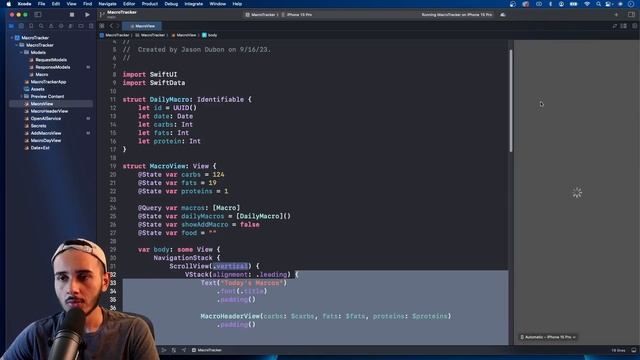The image size is (640, 360).
Task: Toggle code review arrows icon
Action: [614, 26]
